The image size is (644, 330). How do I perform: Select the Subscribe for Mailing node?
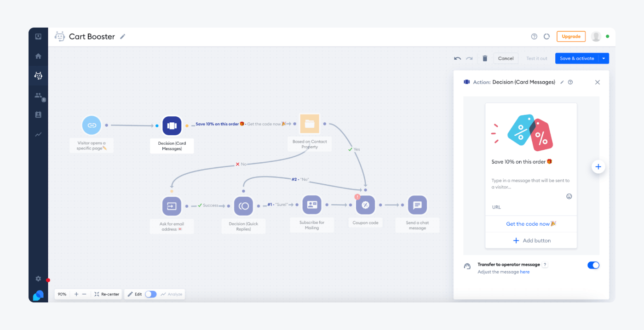click(312, 205)
